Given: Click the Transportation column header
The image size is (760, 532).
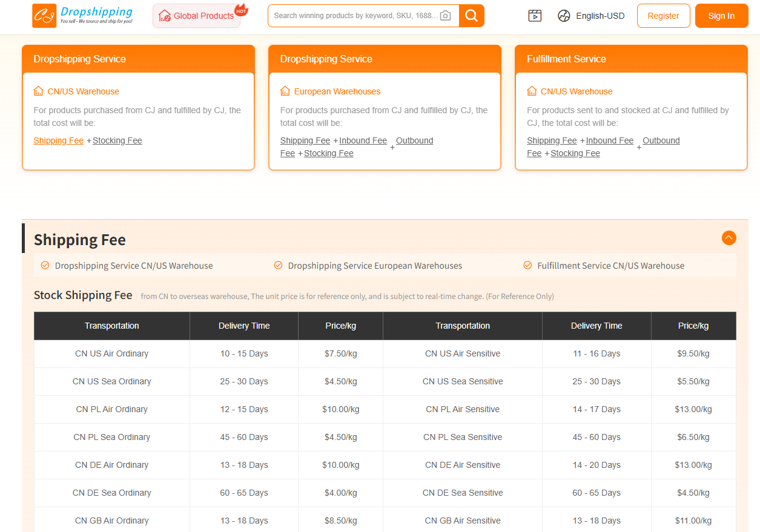Looking at the screenshot, I should [x=111, y=326].
